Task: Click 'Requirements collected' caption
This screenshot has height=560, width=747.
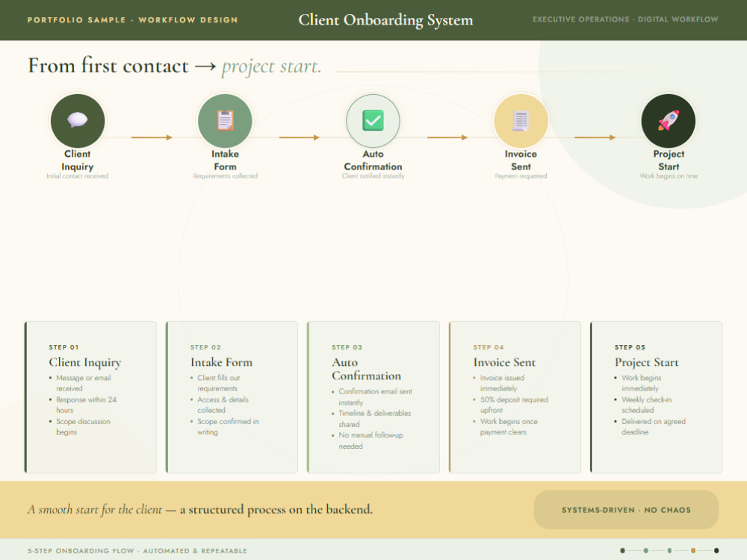Action: (x=225, y=176)
